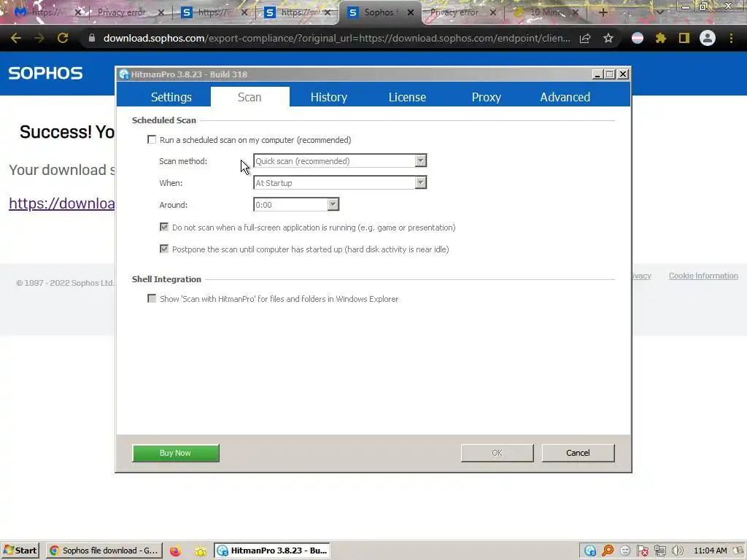This screenshot has height=560, width=747.
Task: Select the Scan tab
Action: [249, 97]
